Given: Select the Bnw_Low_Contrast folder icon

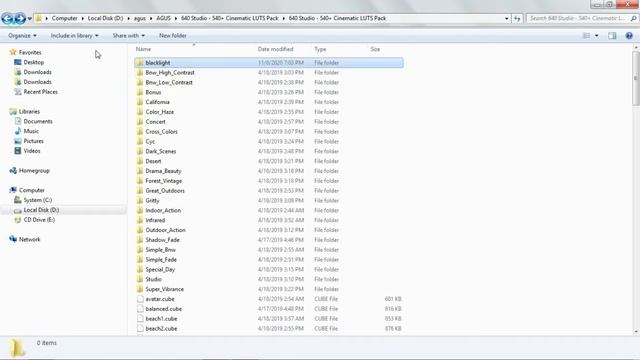Looking at the screenshot, I should (140, 82).
